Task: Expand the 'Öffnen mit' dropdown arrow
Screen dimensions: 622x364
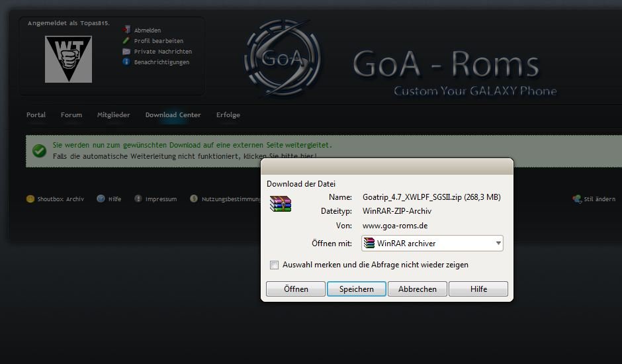Action: pyautogui.click(x=498, y=243)
